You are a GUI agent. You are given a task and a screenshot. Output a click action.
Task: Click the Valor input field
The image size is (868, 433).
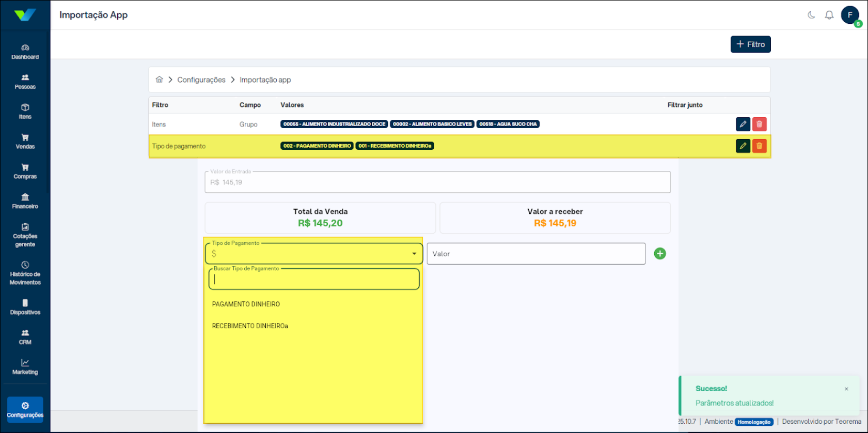(535, 254)
